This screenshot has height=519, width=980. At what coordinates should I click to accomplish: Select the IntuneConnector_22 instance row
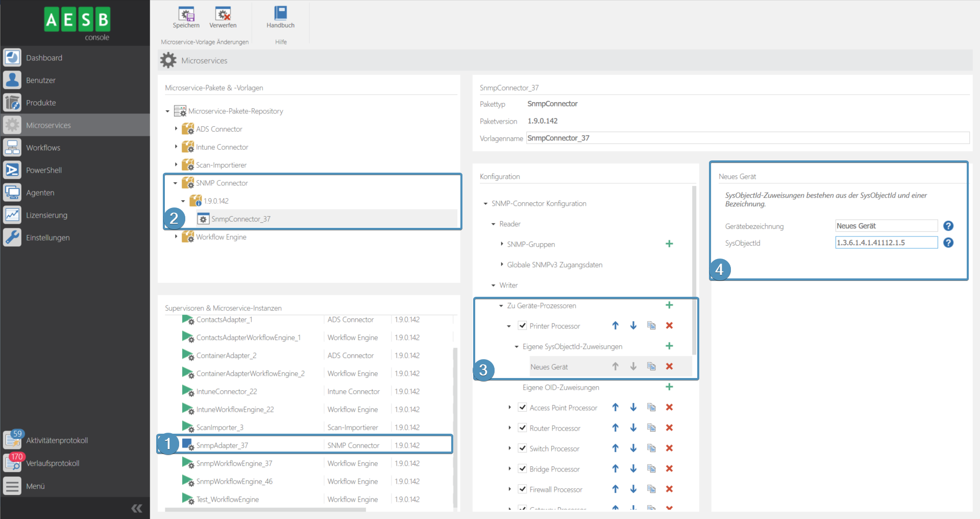click(309, 391)
